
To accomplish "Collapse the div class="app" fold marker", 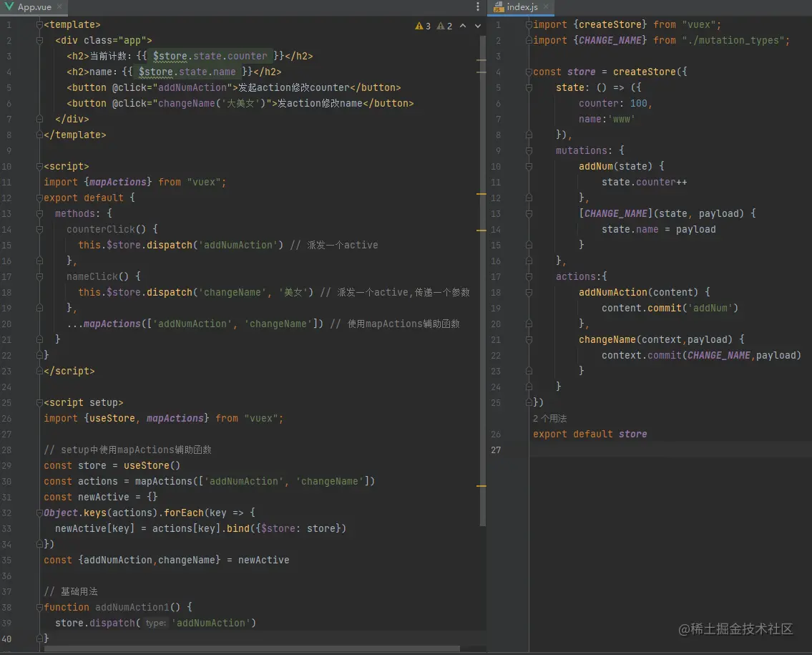I will click(x=39, y=40).
